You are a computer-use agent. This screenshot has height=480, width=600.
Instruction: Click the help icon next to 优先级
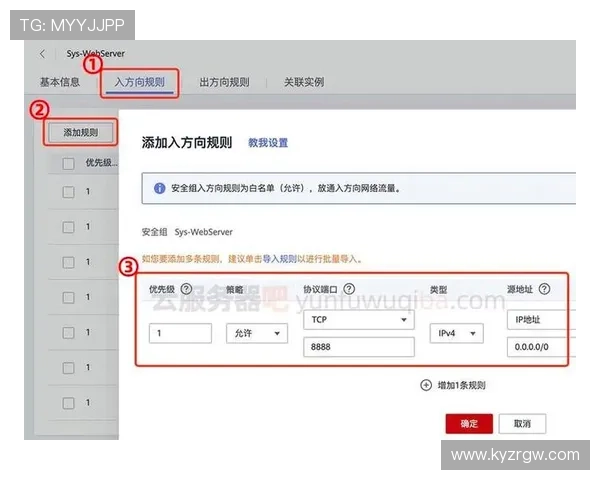[x=186, y=289]
